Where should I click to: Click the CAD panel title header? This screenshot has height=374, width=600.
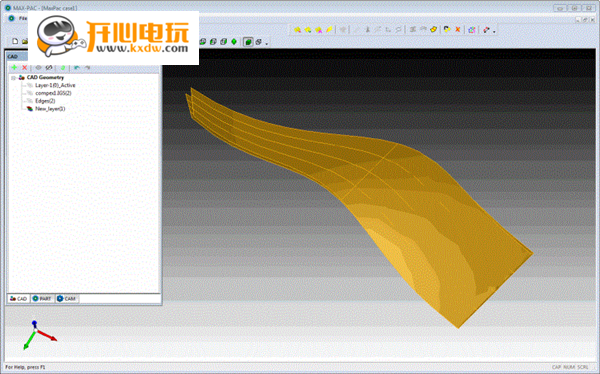(x=17, y=57)
